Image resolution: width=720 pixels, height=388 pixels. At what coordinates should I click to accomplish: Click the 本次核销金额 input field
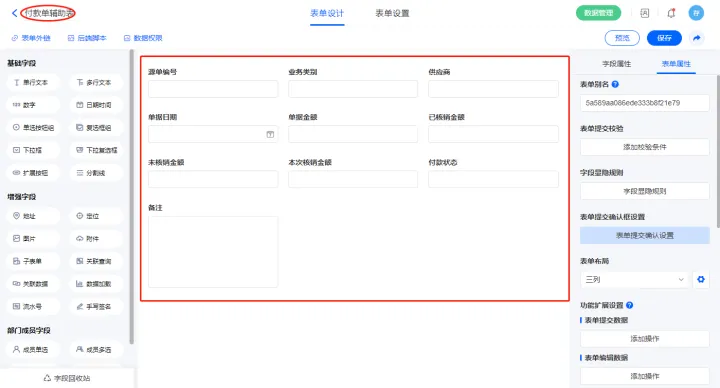[353, 179]
